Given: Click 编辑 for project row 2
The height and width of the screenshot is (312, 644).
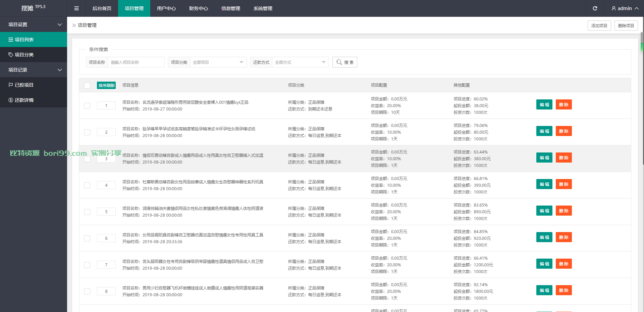Looking at the screenshot, I should point(544,131).
